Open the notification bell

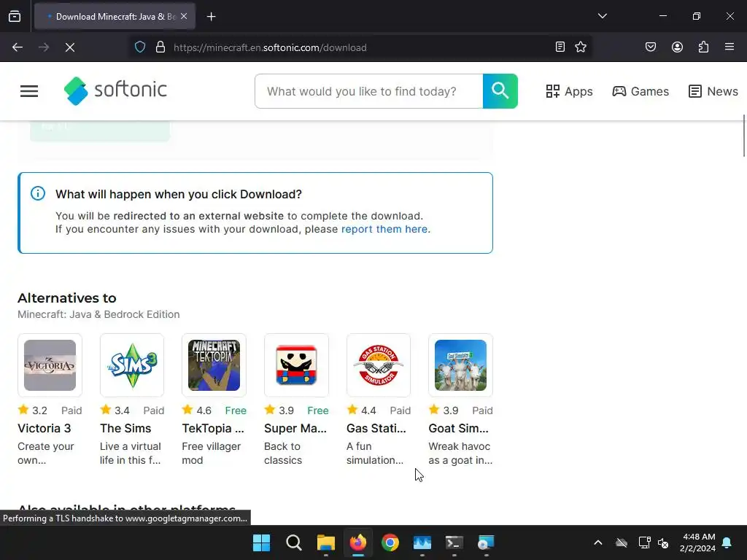click(727, 542)
